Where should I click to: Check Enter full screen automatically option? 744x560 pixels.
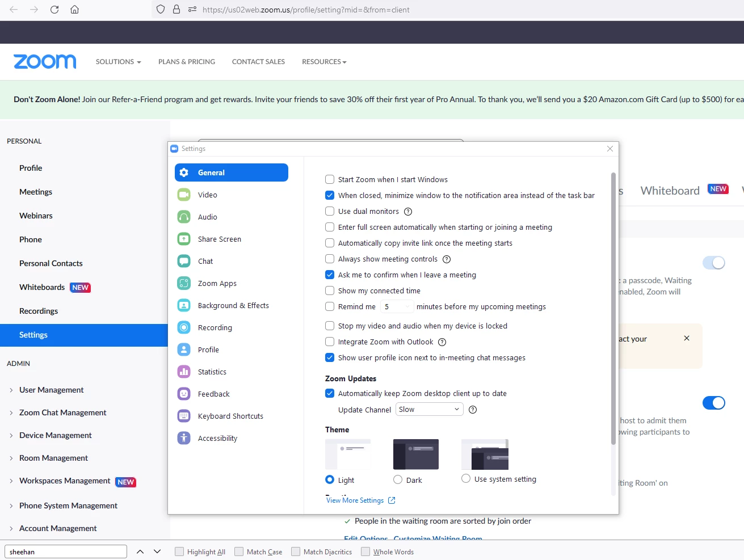[x=330, y=227]
